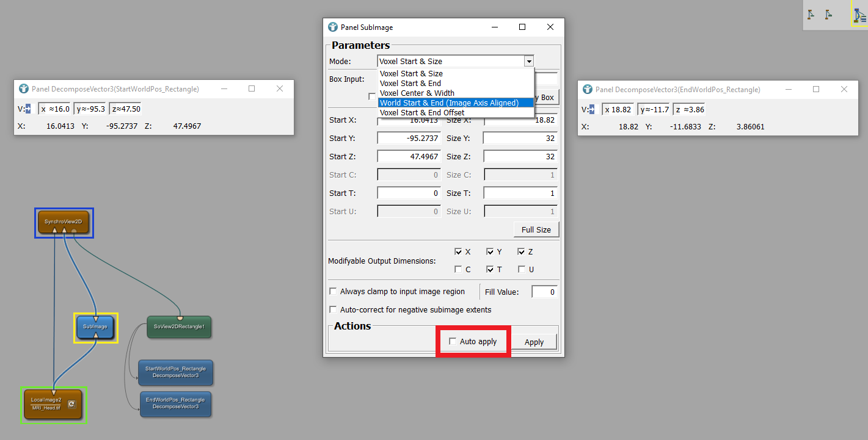Toggle Always clamp to input image region

coord(334,292)
